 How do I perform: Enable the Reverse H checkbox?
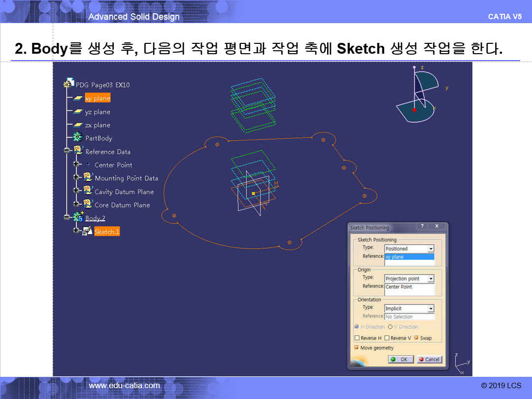tap(357, 338)
